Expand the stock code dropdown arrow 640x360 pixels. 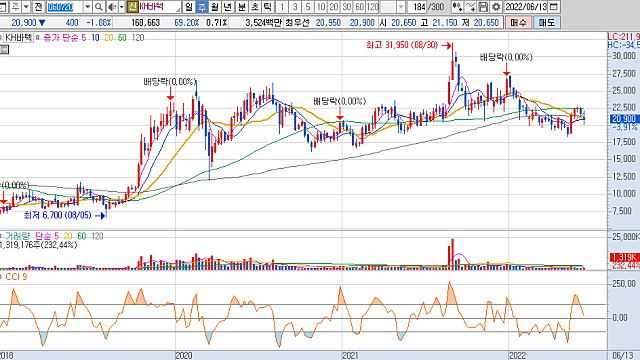tap(88, 7)
